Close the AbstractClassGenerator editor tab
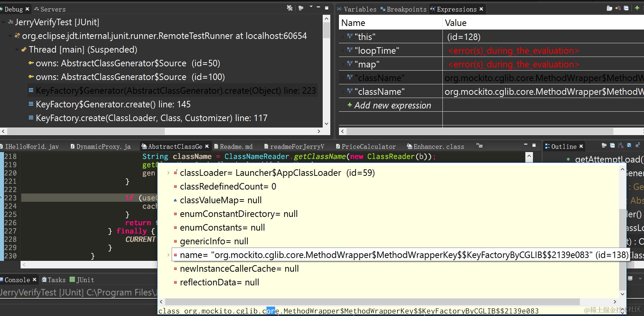 point(207,146)
